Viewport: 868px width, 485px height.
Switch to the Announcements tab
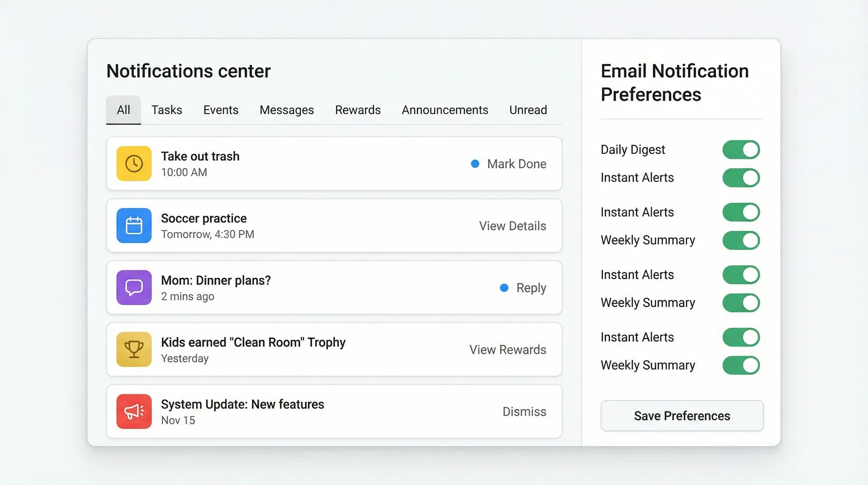[444, 109]
